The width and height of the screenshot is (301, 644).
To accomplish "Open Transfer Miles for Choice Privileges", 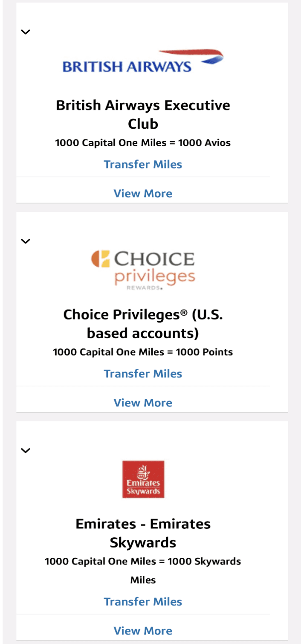I will click(x=143, y=373).
